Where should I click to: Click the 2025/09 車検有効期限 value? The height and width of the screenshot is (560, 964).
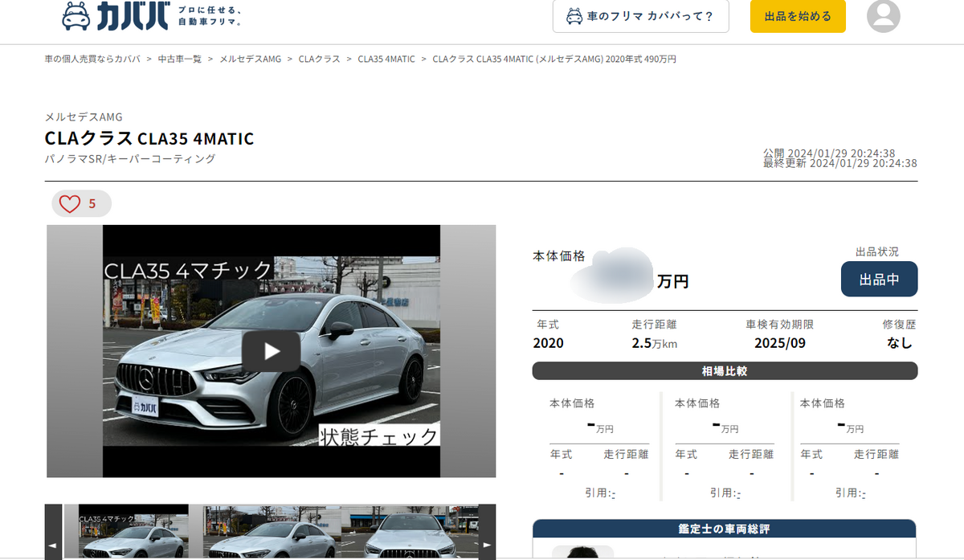point(780,343)
